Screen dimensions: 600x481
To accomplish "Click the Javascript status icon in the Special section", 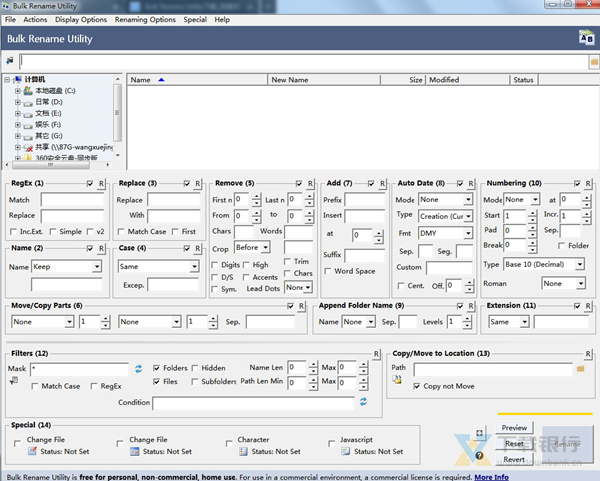I will coord(345,451).
